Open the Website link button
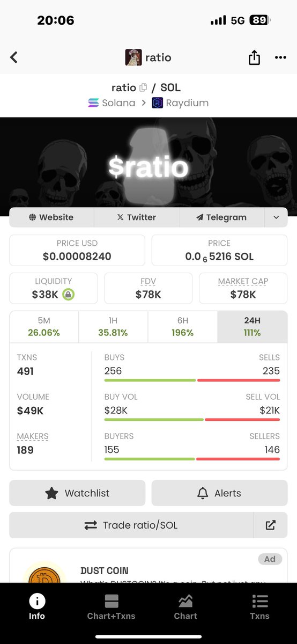The width and height of the screenshot is (297, 644). point(51,217)
